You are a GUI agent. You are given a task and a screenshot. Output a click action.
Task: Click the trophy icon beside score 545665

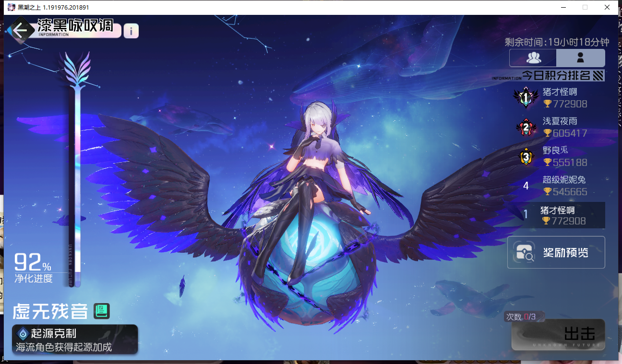pos(547,191)
